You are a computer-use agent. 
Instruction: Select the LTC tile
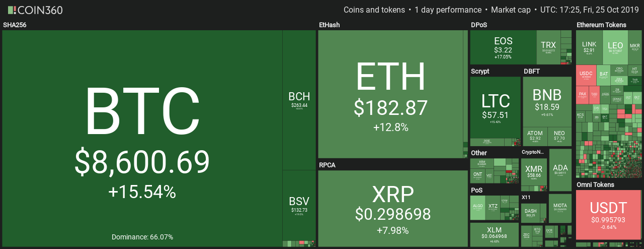coord(496,107)
